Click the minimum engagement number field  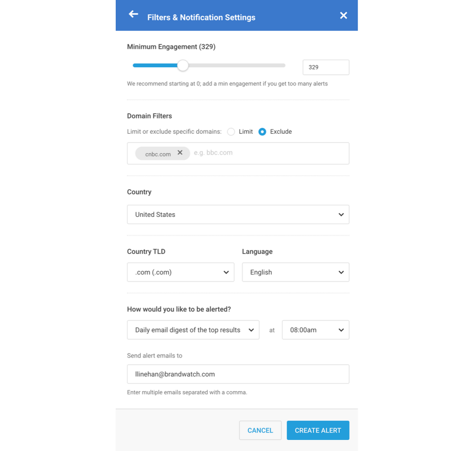pyautogui.click(x=325, y=67)
